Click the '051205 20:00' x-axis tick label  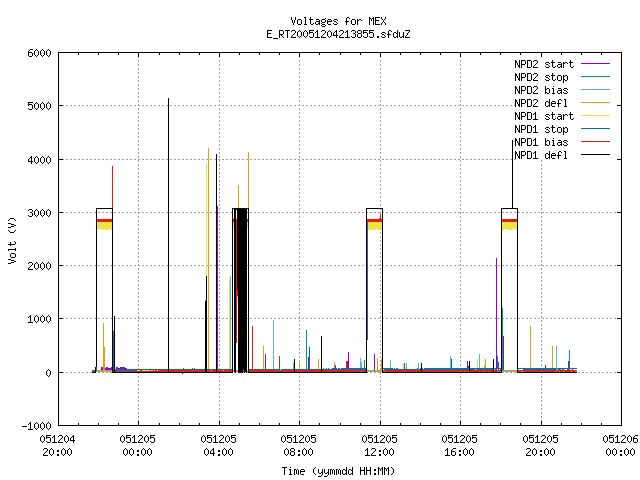(540, 445)
